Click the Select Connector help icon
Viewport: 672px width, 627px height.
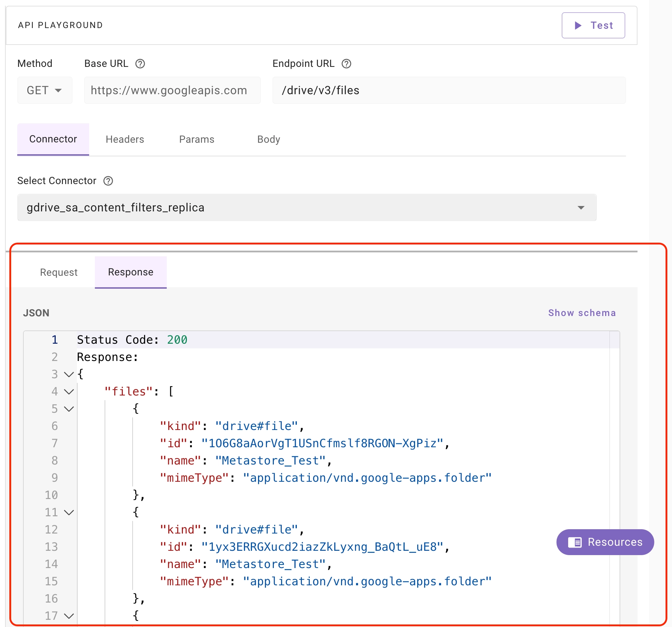tap(108, 181)
